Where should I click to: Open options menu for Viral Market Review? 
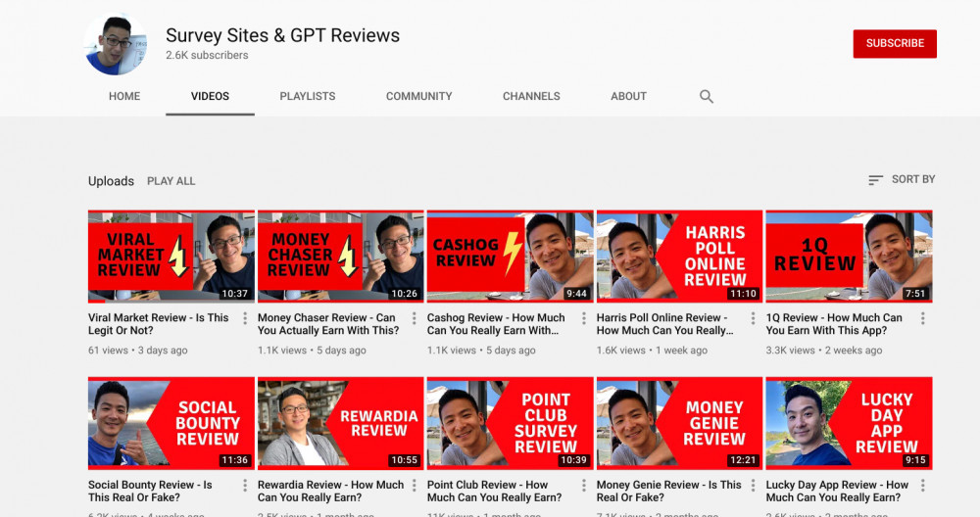click(245, 318)
